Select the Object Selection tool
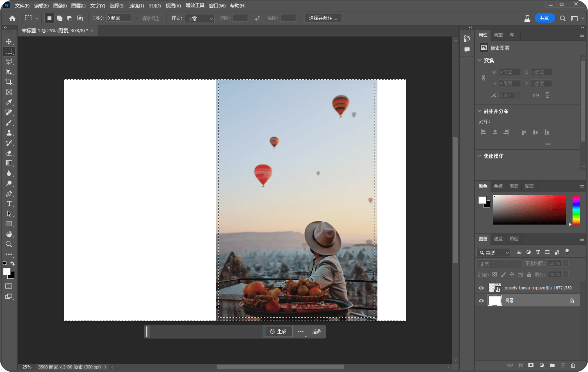Viewport: 588px width, 372px height. (9, 72)
